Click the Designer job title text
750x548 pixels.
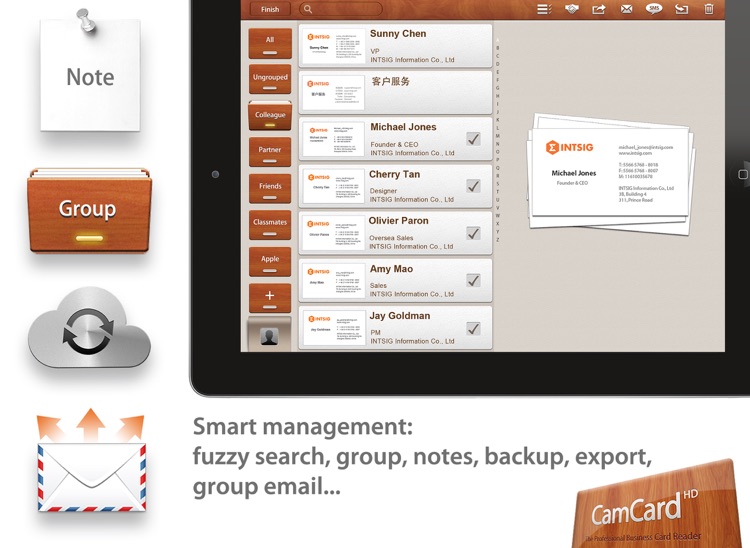383,191
